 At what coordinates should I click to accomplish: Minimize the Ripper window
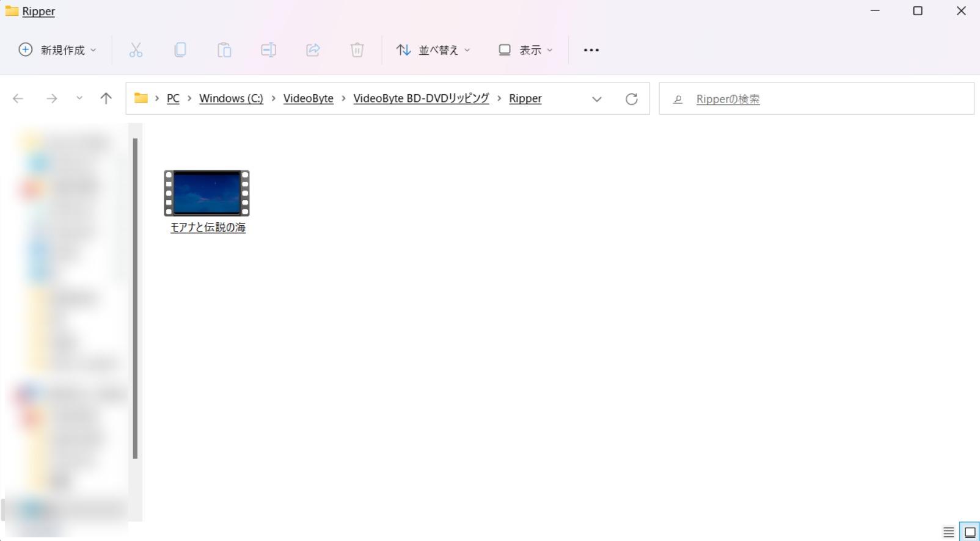[875, 11]
